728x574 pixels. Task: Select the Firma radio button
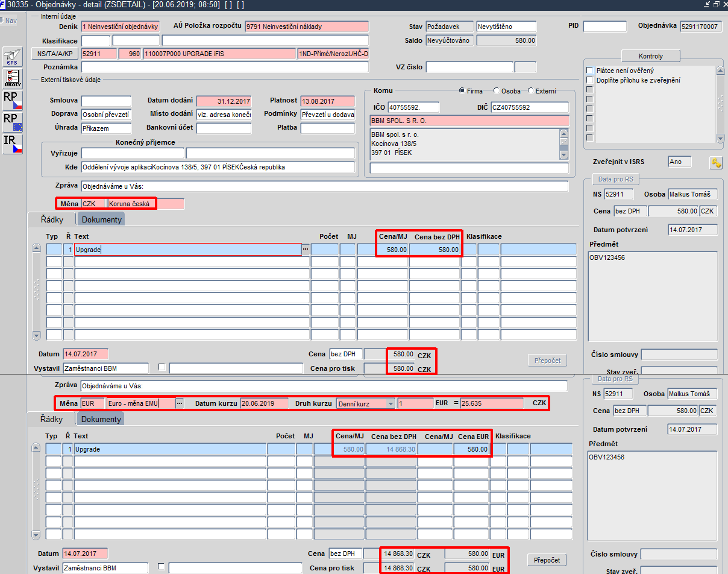462,91
